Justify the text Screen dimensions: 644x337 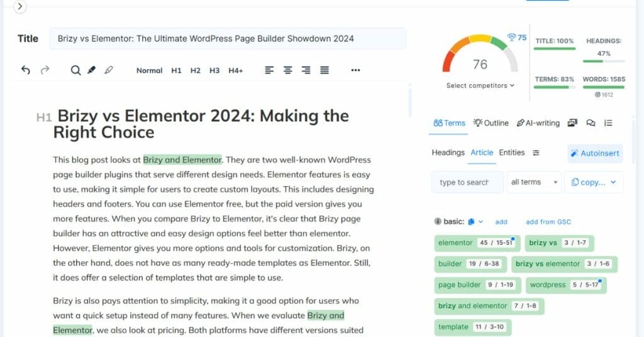click(325, 70)
